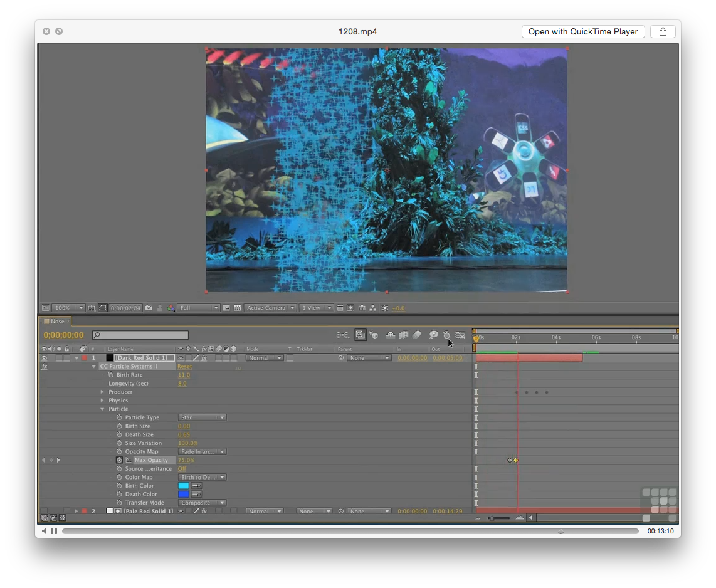This screenshot has width=716, height=588.
Task: Click the fast previews lightning icon
Action: [x=350, y=308]
